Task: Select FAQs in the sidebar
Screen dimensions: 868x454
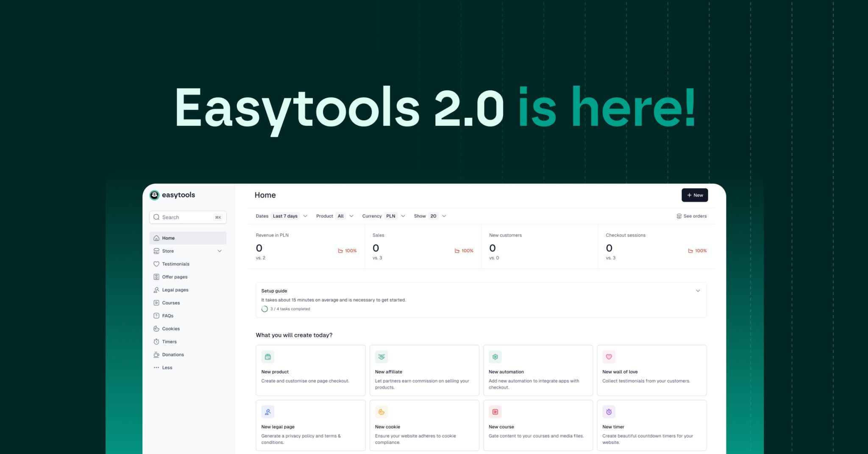Action: (x=156, y=315)
